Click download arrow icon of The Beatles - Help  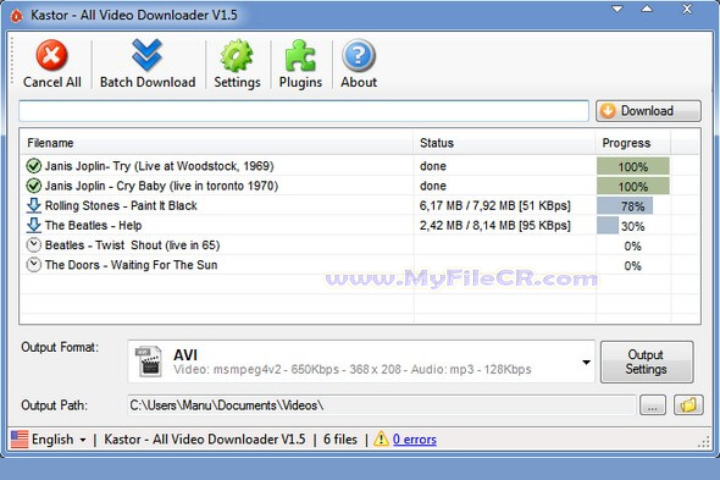(x=34, y=225)
